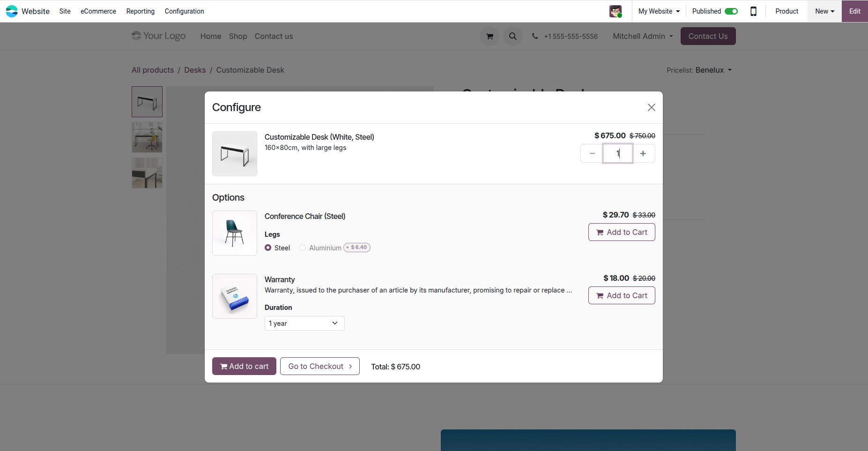Click the user avatar icon in top bar
The image size is (868, 451).
(x=616, y=11)
